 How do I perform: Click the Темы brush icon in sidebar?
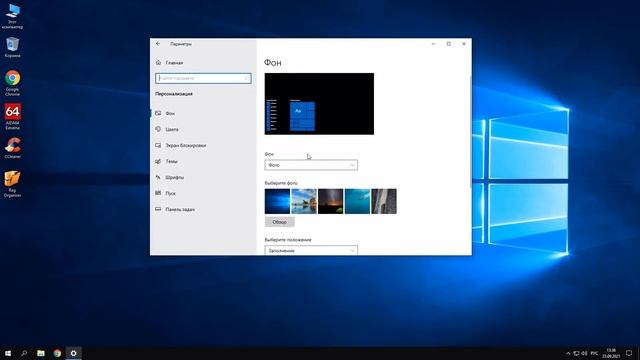[x=158, y=161]
